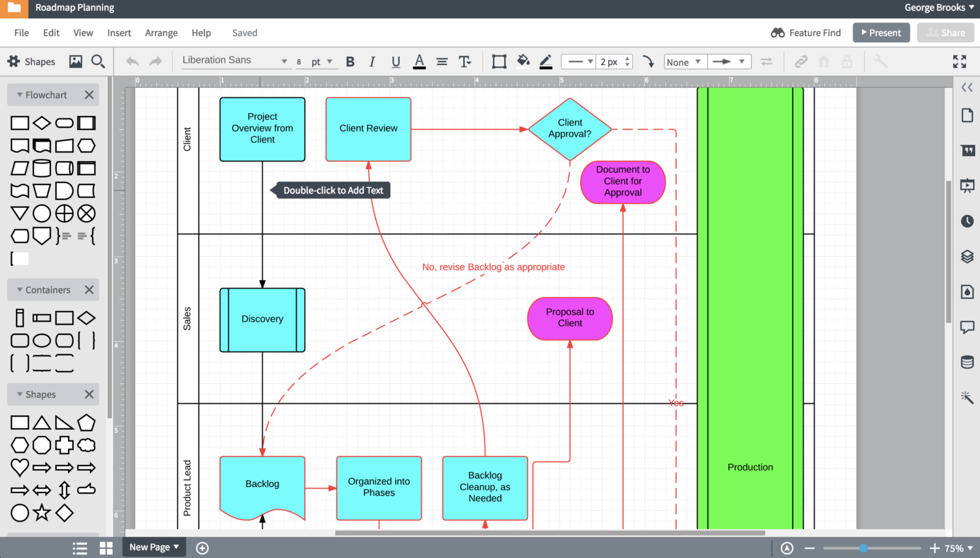980x558 pixels.
Task: Open the line color pencil
Action: click(x=546, y=62)
